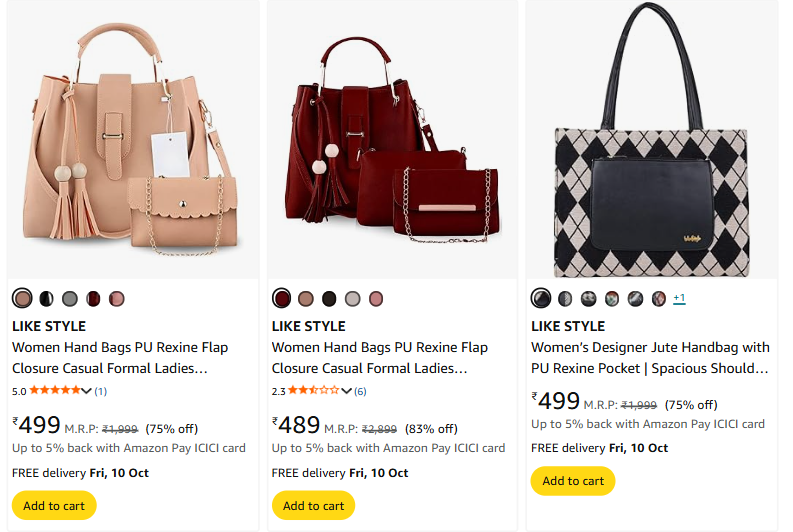
Task: Open the (6) reviews count link
Action: [360, 391]
